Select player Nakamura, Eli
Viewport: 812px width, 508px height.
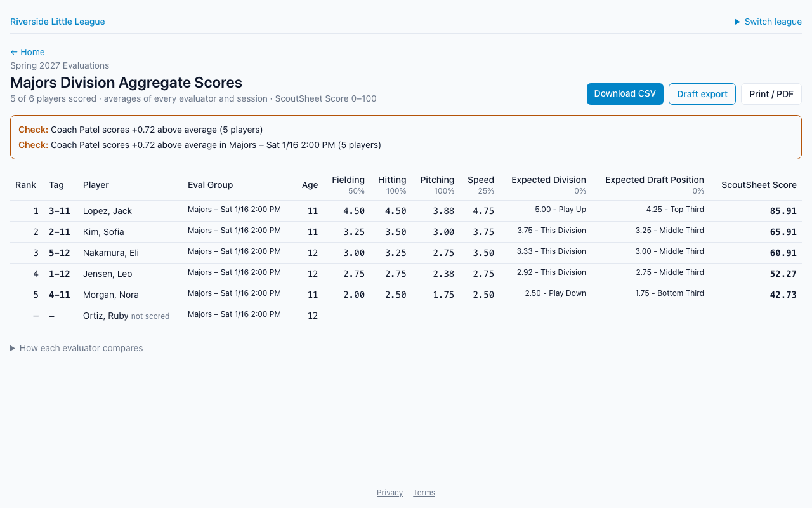[x=111, y=253]
